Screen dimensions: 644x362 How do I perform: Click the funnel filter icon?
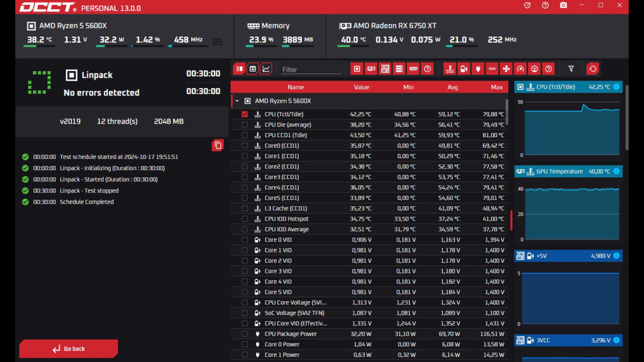pos(571,69)
